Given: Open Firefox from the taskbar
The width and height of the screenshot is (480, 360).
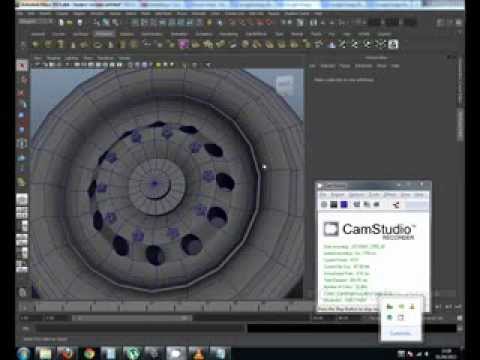Looking at the screenshot, I should (66, 353).
